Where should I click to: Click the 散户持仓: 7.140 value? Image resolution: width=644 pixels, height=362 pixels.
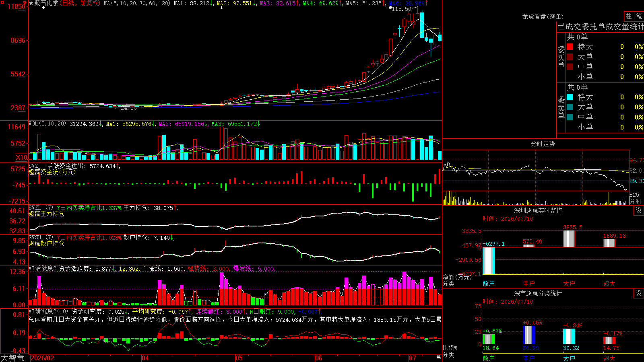point(149,238)
